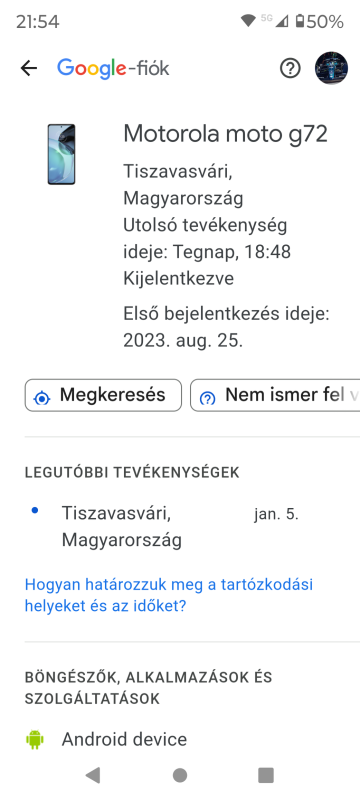Viewport: 360px width, 800px height.
Task: Tap the question icon in Nem ismer fel
Action: pos(208,398)
